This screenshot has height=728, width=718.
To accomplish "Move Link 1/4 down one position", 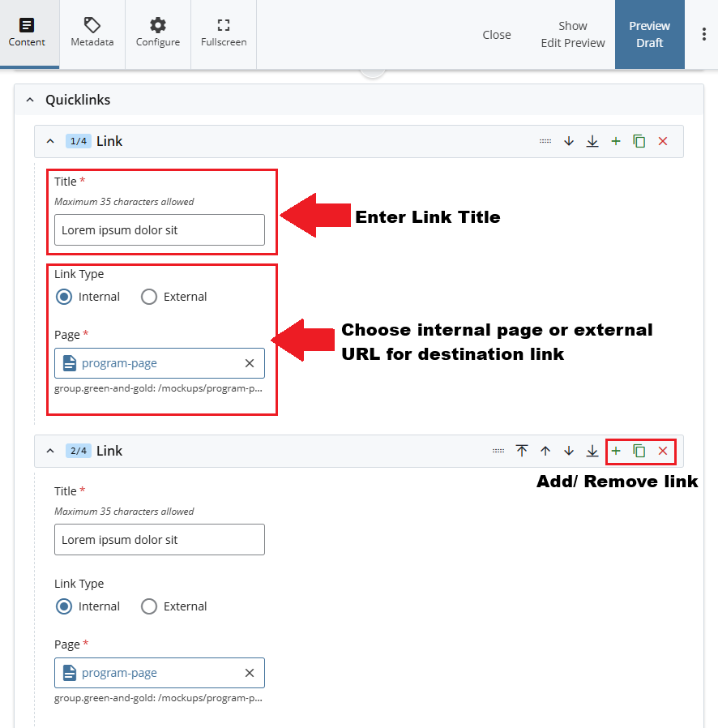I will (x=569, y=141).
